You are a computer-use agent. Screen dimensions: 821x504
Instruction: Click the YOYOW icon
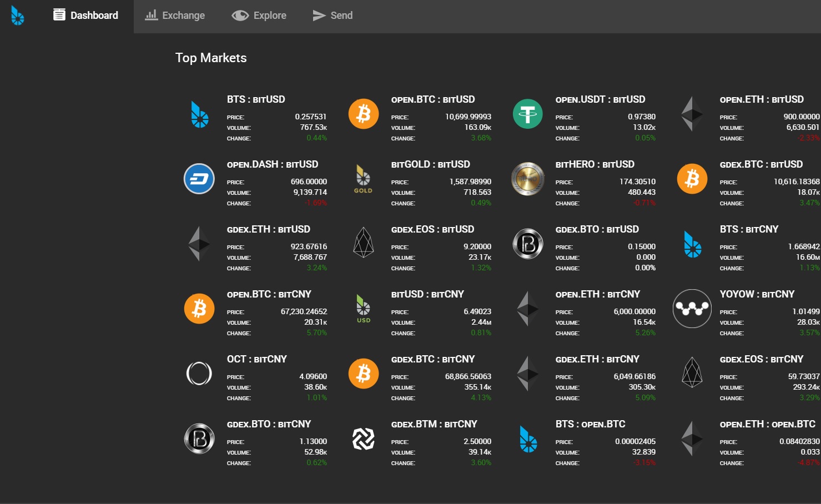pos(692,309)
